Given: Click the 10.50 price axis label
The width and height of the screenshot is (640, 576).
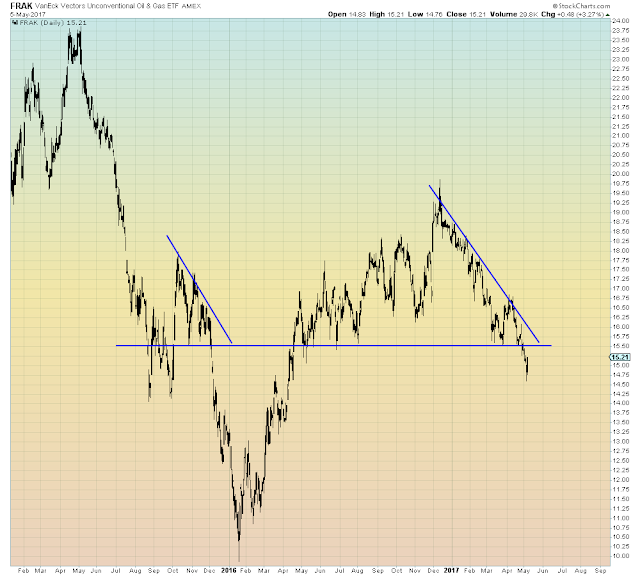Looking at the screenshot, I should click(621, 537).
